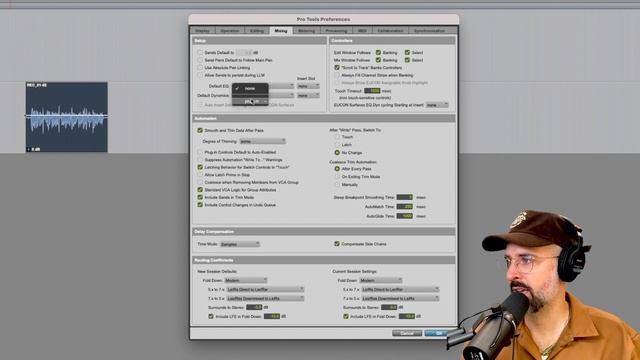Open EUCON EQ Dyn cycling insert dropdown

point(437,105)
